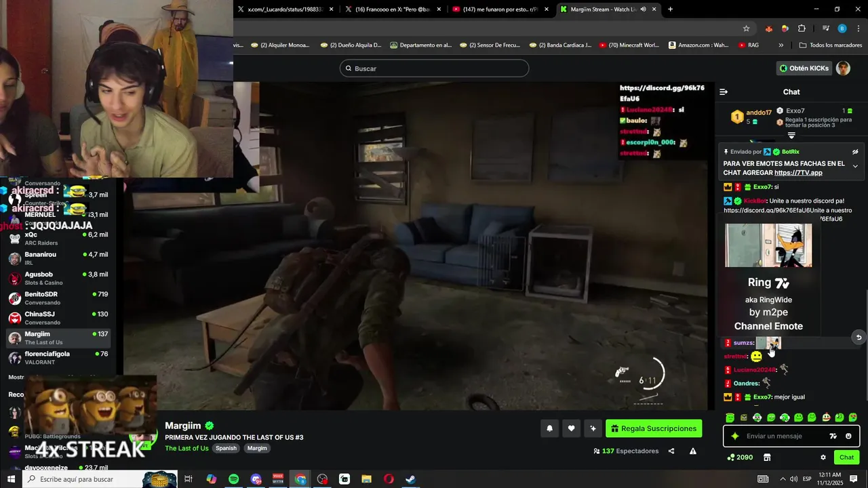Viewport: 868px width, 488px height.
Task: Click the Margiim tag below title
Action: (x=257, y=448)
